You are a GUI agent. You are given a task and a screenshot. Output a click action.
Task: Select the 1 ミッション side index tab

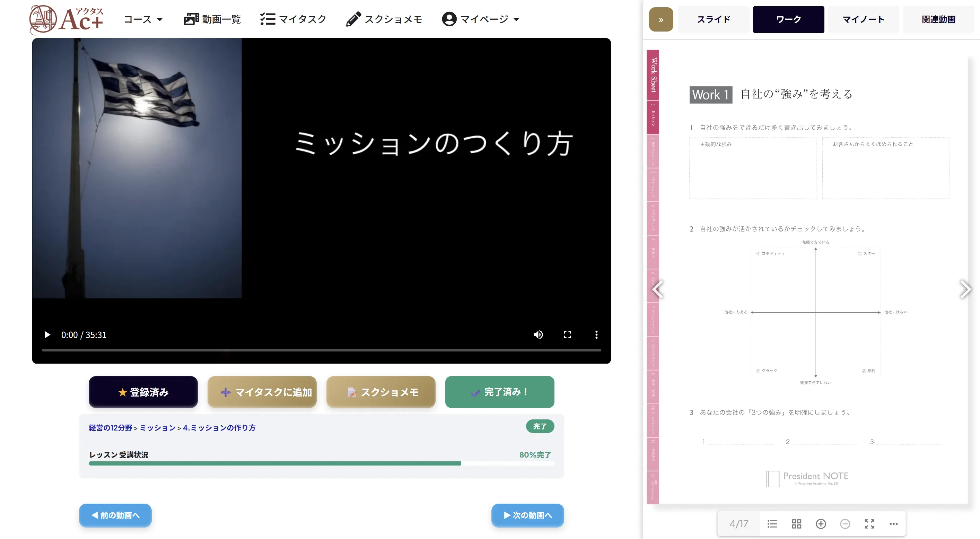pyautogui.click(x=653, y=118)
